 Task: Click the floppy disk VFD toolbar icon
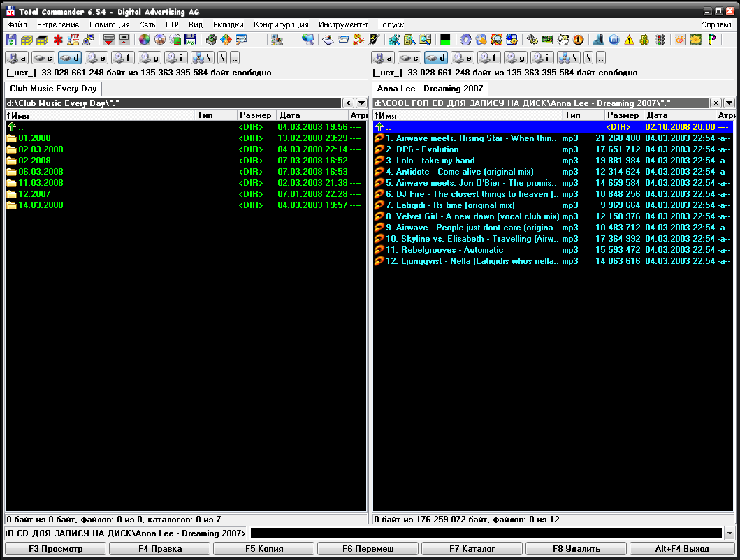[x=190, y=40]
